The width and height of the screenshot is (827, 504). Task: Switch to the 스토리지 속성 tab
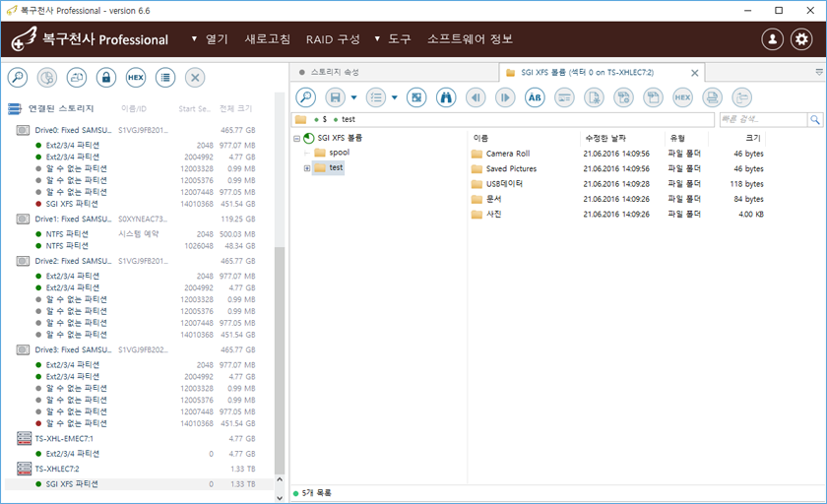pyautogui.click(x=335, y=72)
